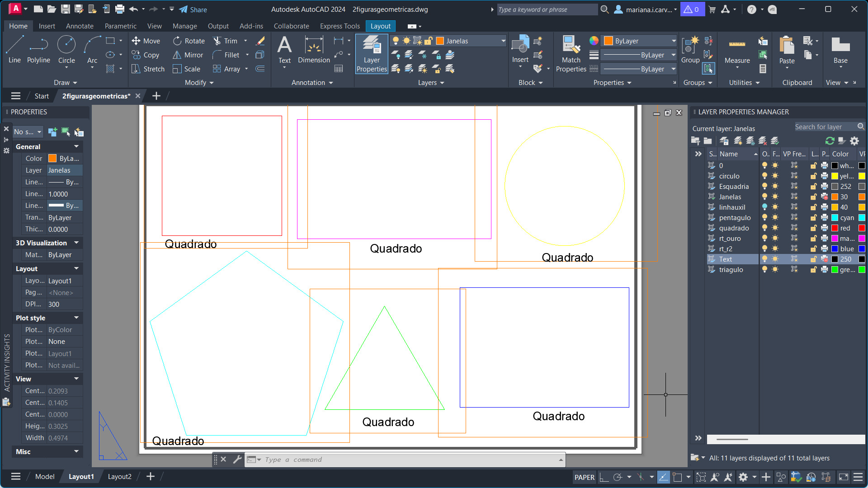Select the Circle drawing tool

pos(66,50)
